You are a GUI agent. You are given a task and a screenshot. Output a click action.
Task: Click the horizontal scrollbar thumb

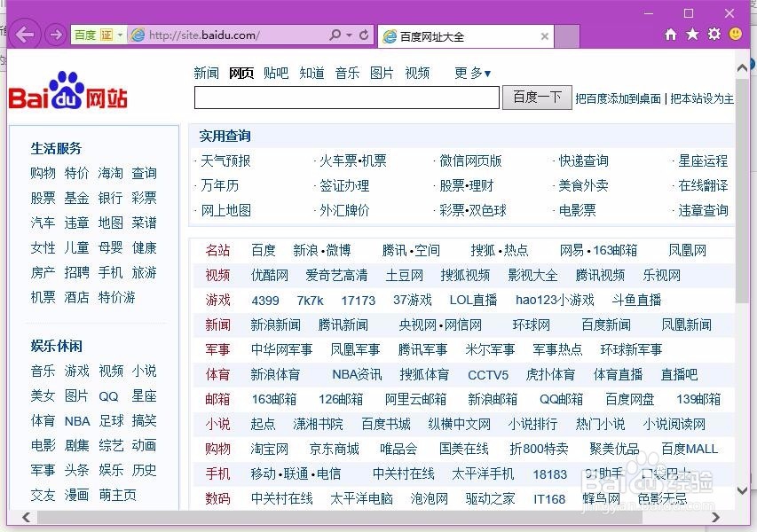341,518
